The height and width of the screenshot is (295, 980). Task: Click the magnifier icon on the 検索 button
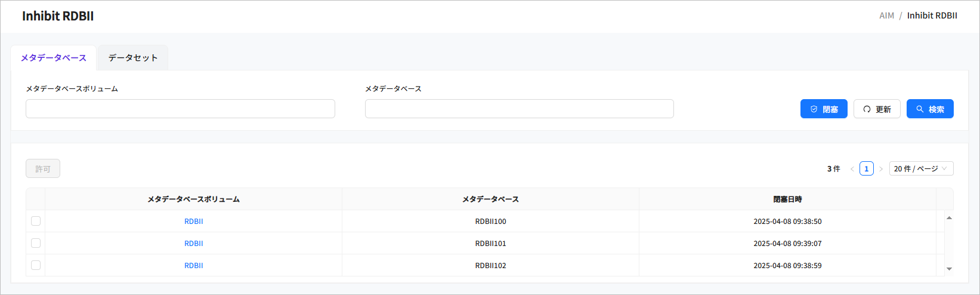click(x=920, y=109)
